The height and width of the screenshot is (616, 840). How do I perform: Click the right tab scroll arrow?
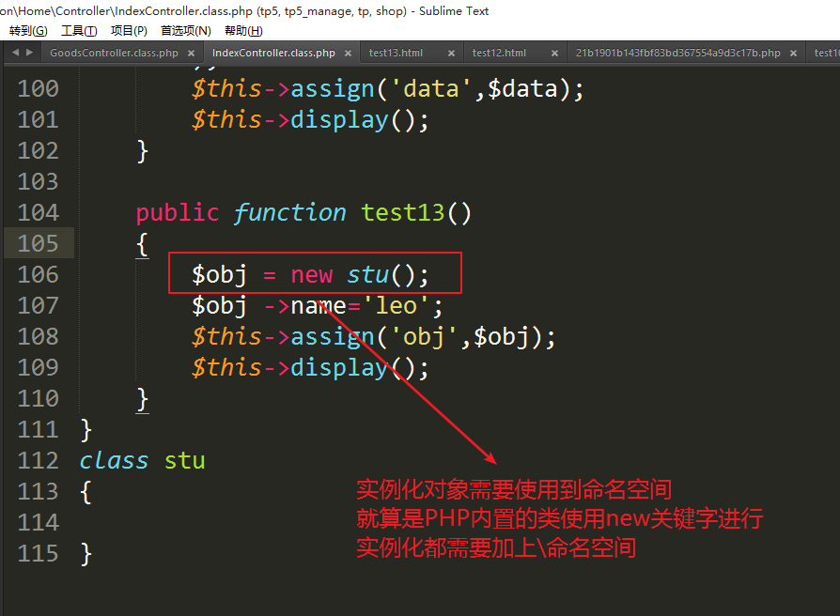[29, 53]
